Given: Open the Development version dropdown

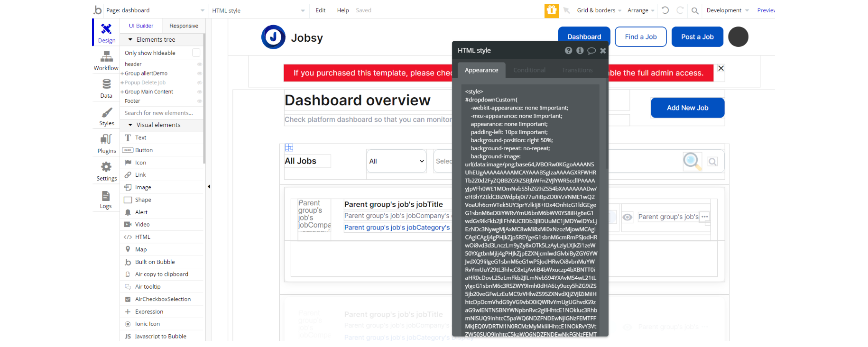Looking at the screenshot, I should click(728, 10).
